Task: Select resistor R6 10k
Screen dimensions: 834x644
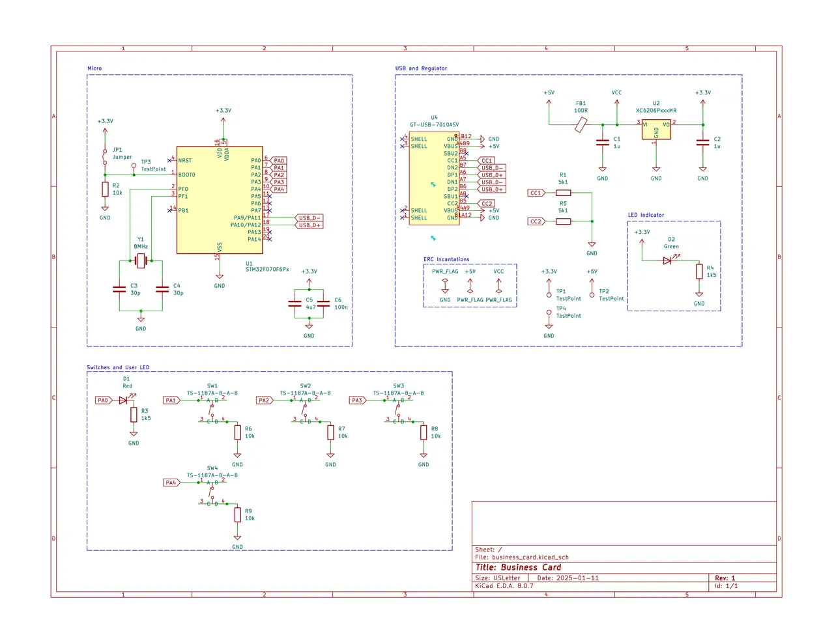Action: pos(238,432)
